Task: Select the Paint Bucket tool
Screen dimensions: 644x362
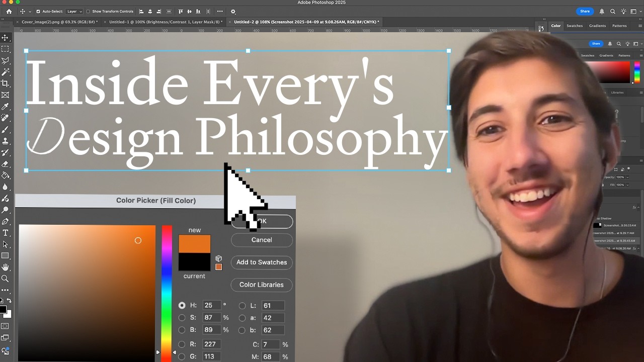Action: (x=6, y=175)
